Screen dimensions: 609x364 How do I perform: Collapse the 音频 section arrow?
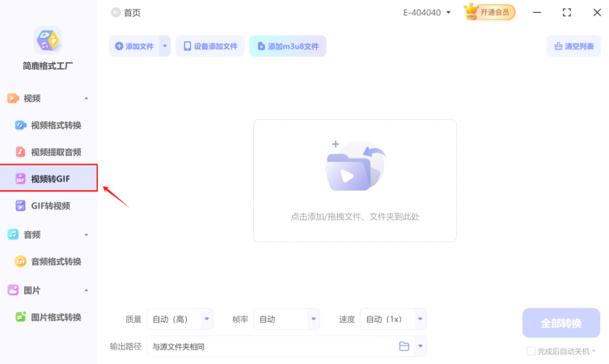point(87,235)
